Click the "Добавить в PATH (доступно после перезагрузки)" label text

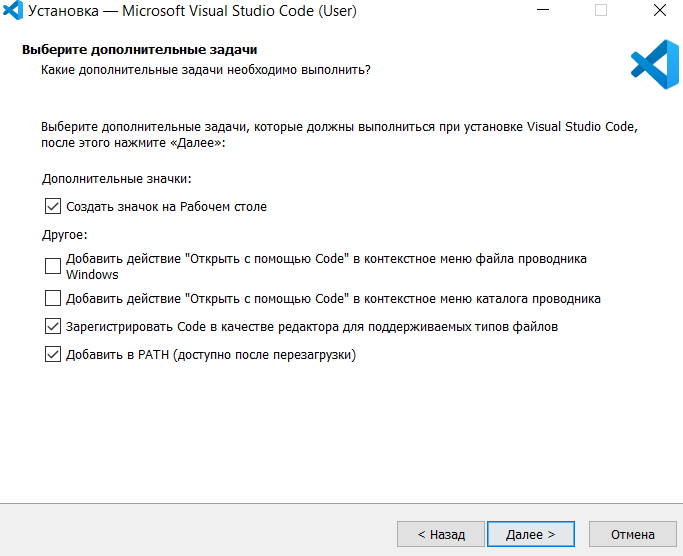211,354
